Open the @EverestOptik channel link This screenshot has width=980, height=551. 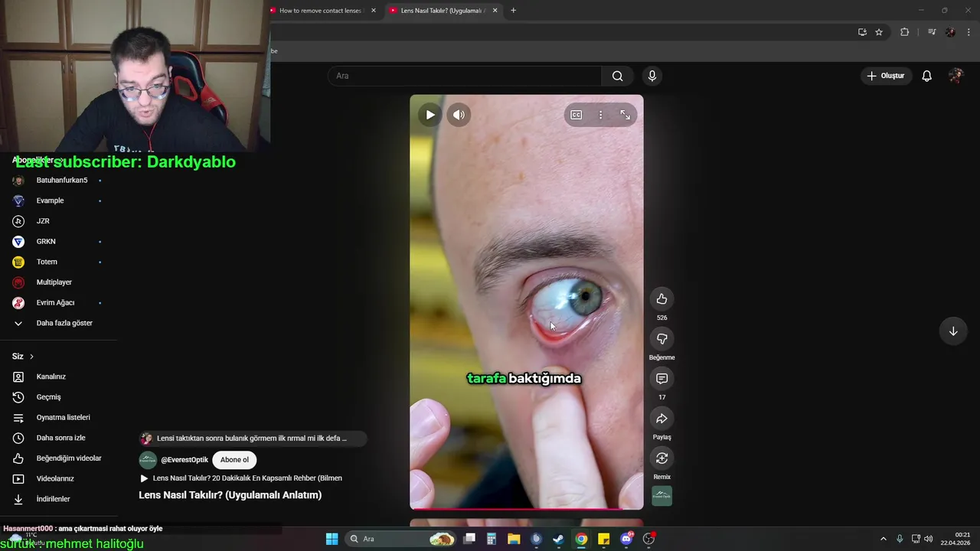tap(185, 460)
